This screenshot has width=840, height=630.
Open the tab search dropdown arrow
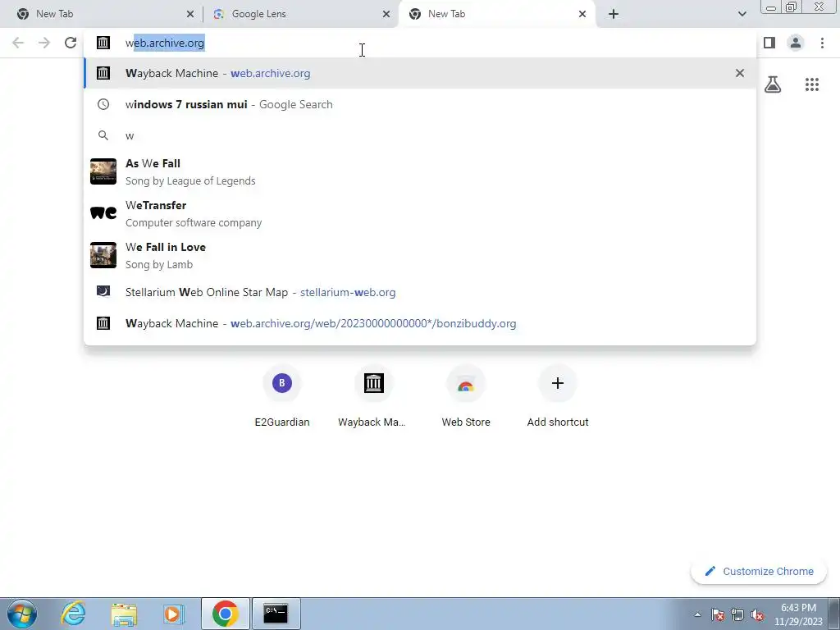coord(742,14)
